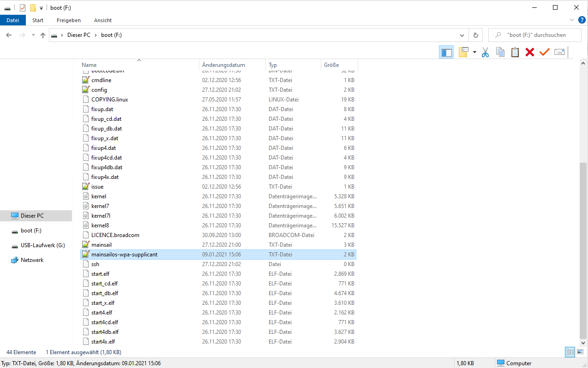Select the ssh file icon
Image resolution: width=588 pixels, height=368 pixels.
point(85,264)
